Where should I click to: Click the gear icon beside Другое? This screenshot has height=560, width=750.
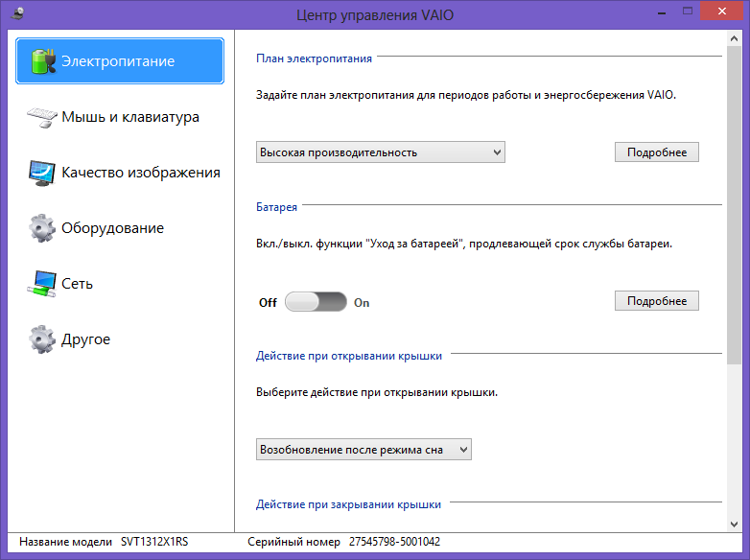(x=42, y=339)
